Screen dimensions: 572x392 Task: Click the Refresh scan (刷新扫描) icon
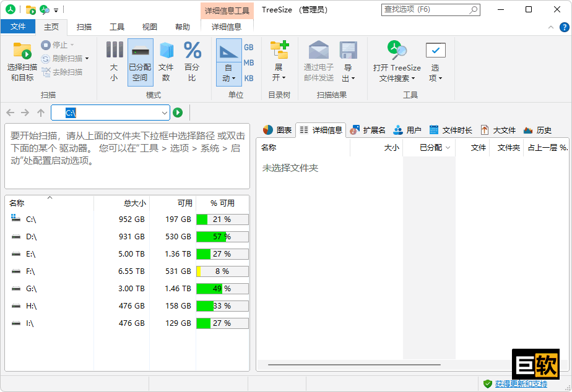tap(45, 59)
